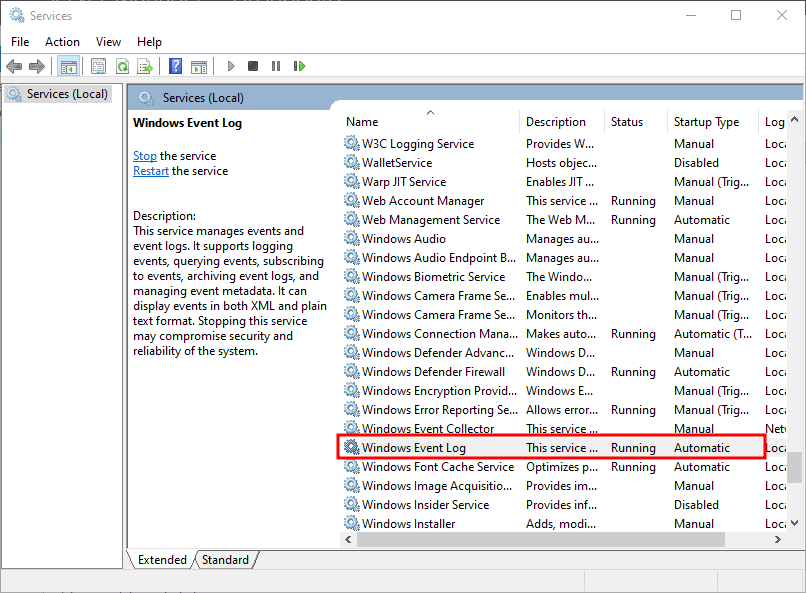Minimize the Services window
Screen dimensions: 806x593
tap(691, 15)
